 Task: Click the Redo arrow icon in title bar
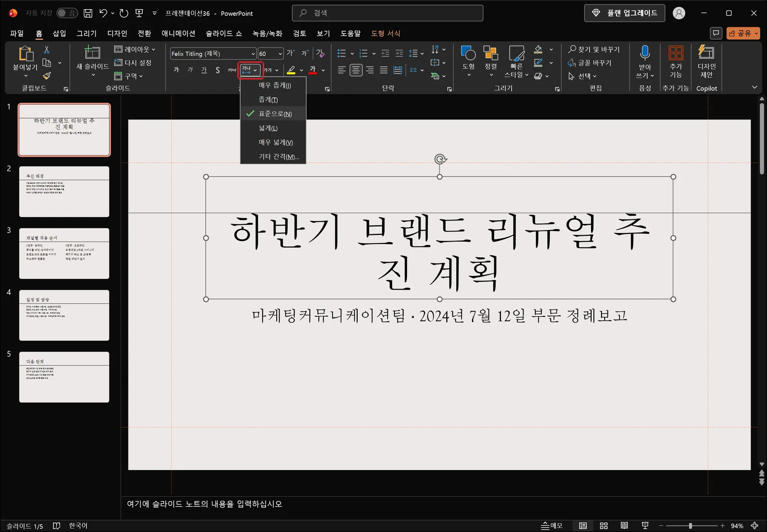(124, 13)
